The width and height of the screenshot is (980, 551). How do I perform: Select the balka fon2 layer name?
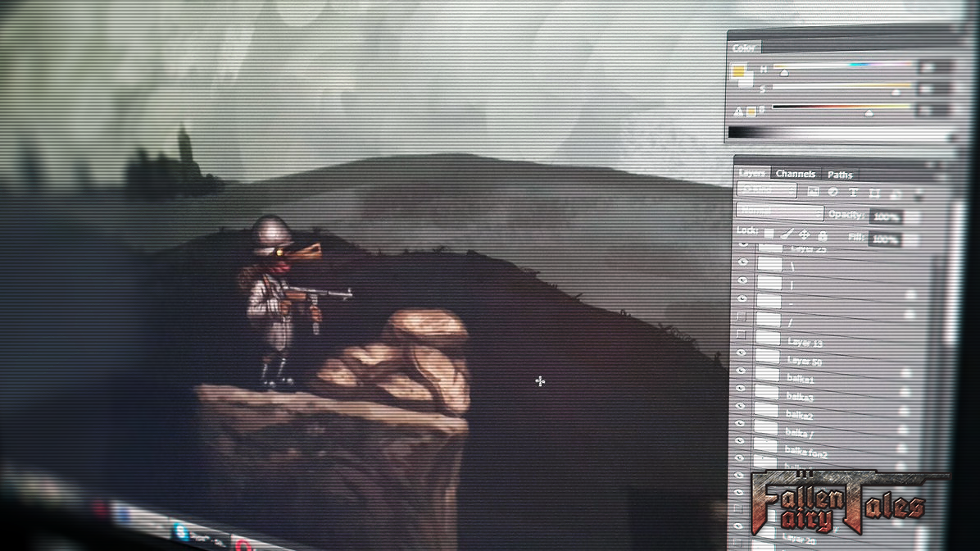coord(805,452)
